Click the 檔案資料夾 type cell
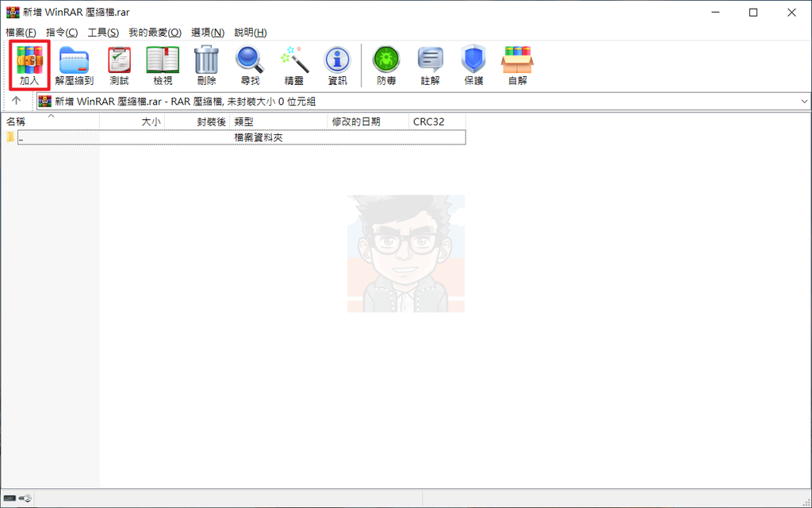Screen dimensions: 812x508 [x=259, y=138]
